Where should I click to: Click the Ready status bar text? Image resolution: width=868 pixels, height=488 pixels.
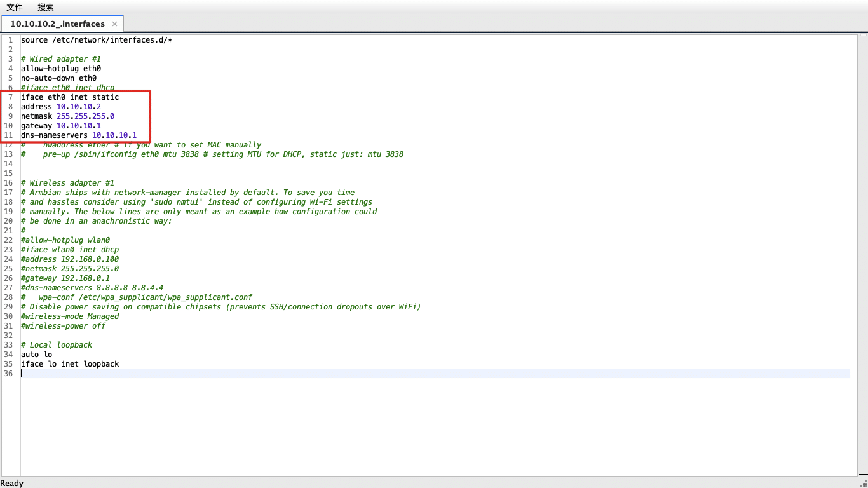pyautogui.click(x=12, y=483)
